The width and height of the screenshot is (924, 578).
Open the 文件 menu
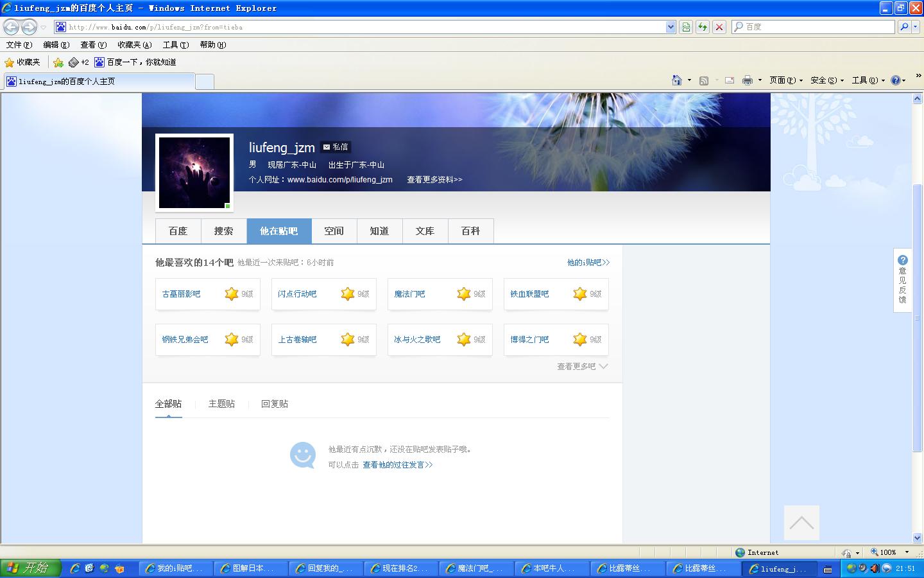click(19, 45)
